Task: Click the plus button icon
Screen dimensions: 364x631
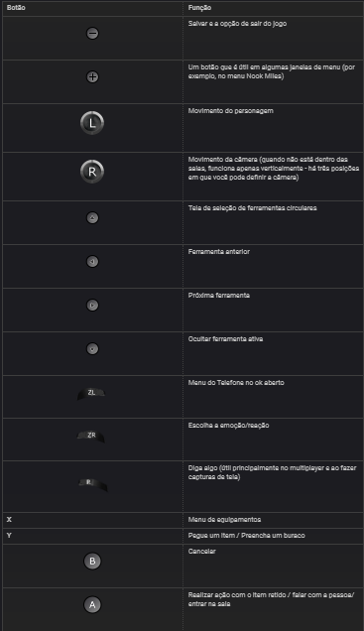Action: tap(92, 76)
